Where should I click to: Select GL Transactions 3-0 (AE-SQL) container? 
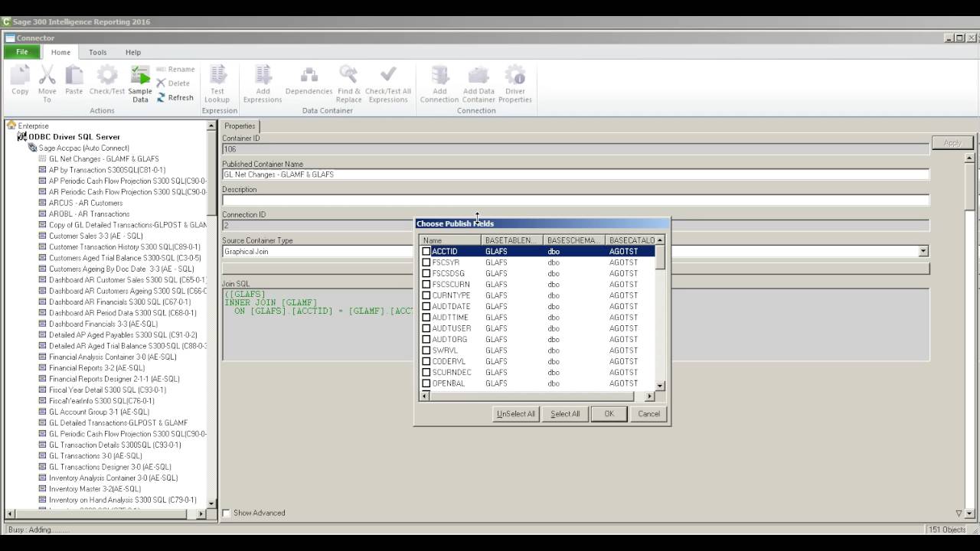pos(96,455)
